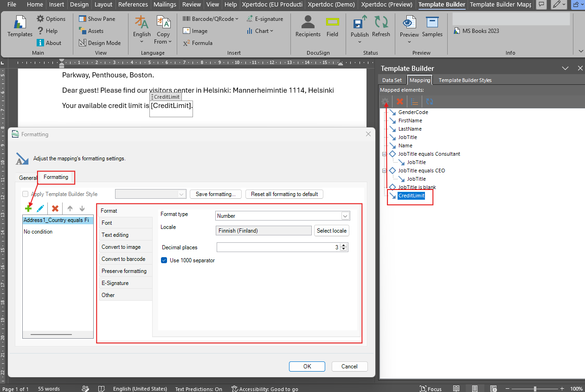Check Apply Template Builder Style

(x=26, y=194)
